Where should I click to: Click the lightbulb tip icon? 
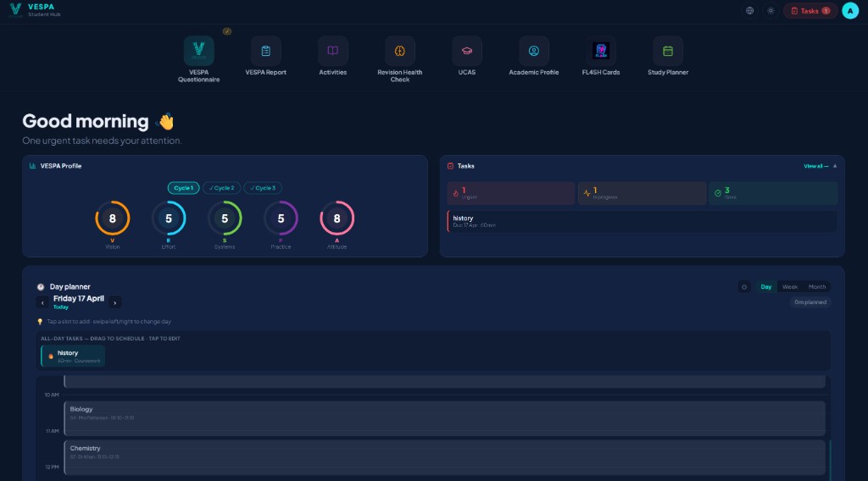click(x=40, y=322)
